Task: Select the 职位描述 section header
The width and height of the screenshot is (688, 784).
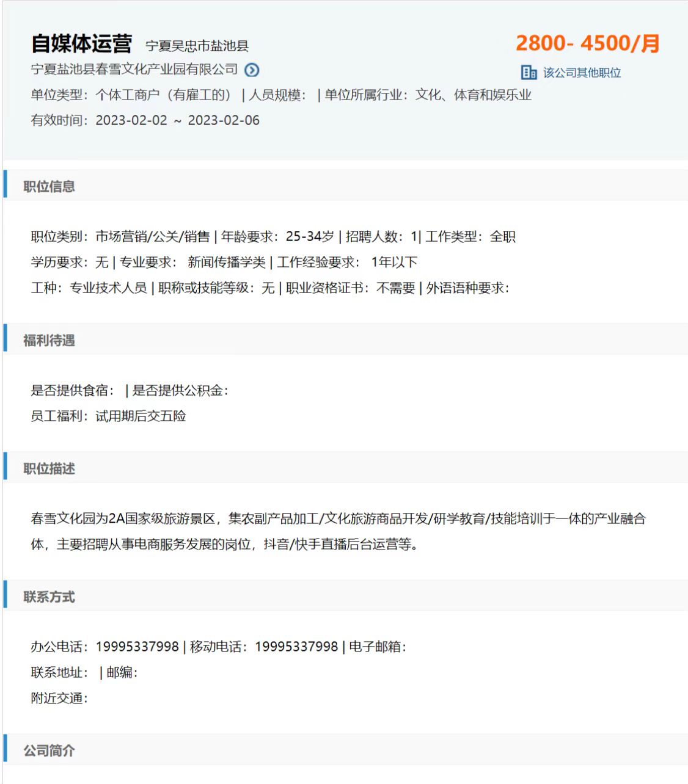Action: (x=49, y=468)
